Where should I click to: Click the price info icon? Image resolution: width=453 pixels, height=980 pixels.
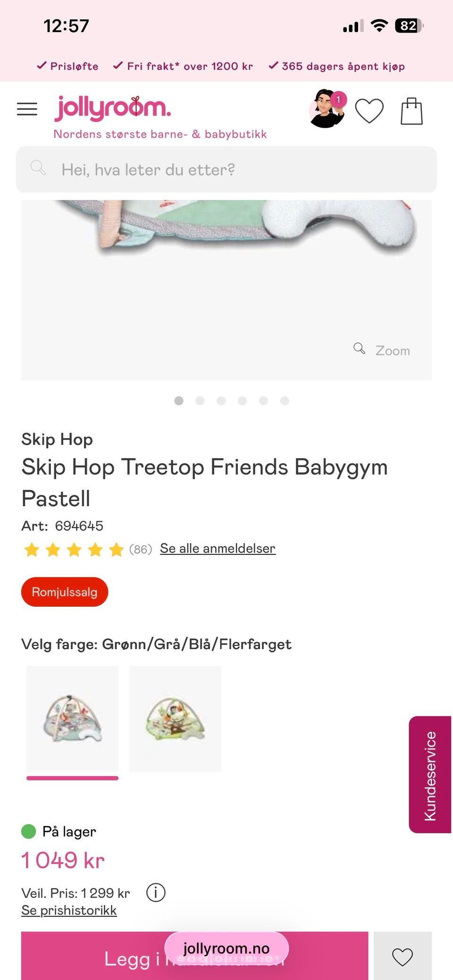click(x=156, y=892)
